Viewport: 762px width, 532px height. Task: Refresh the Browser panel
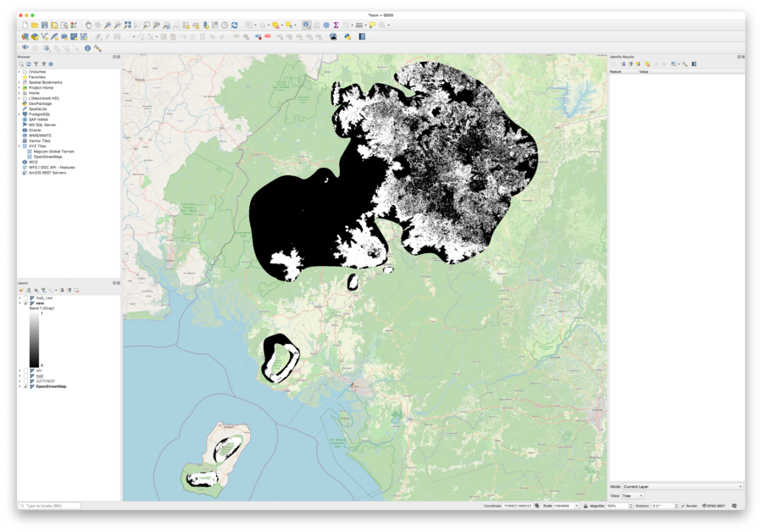(x=29, y=64)
